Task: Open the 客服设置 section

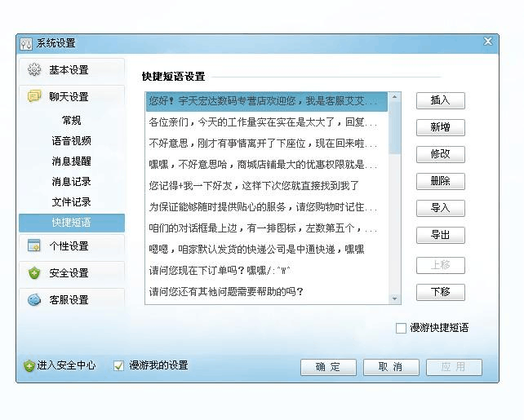Action: [72, 300]
